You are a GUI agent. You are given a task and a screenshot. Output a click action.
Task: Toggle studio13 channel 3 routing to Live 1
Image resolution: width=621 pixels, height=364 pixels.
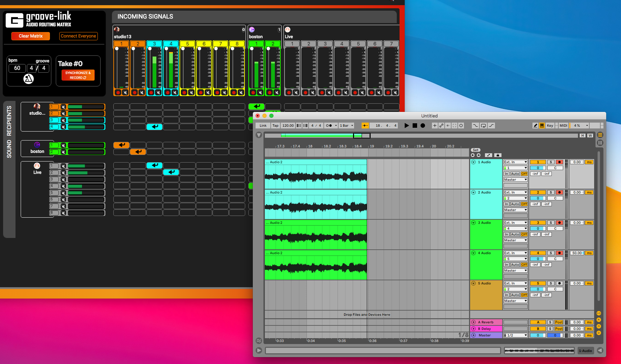click(x=155, y=165)
